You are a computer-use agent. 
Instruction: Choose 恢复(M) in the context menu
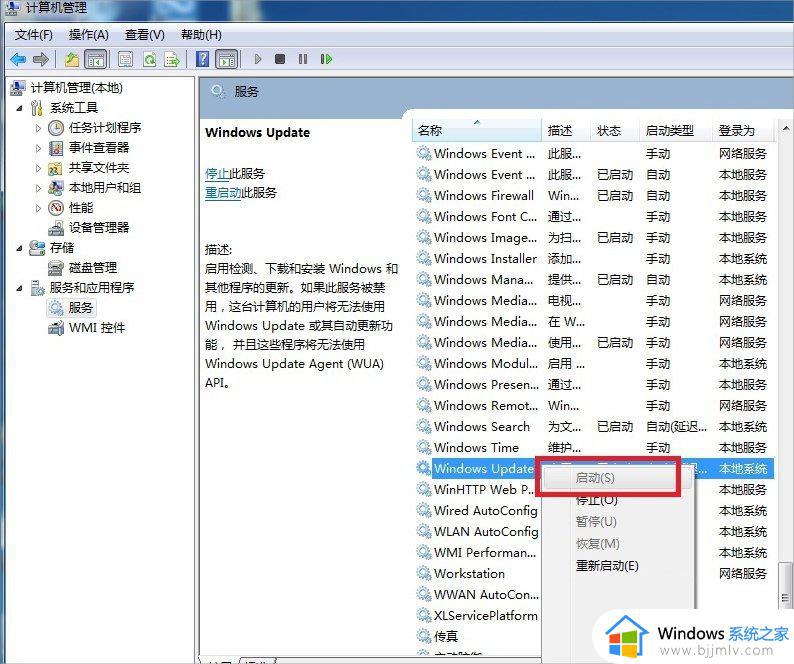point(598,544)
